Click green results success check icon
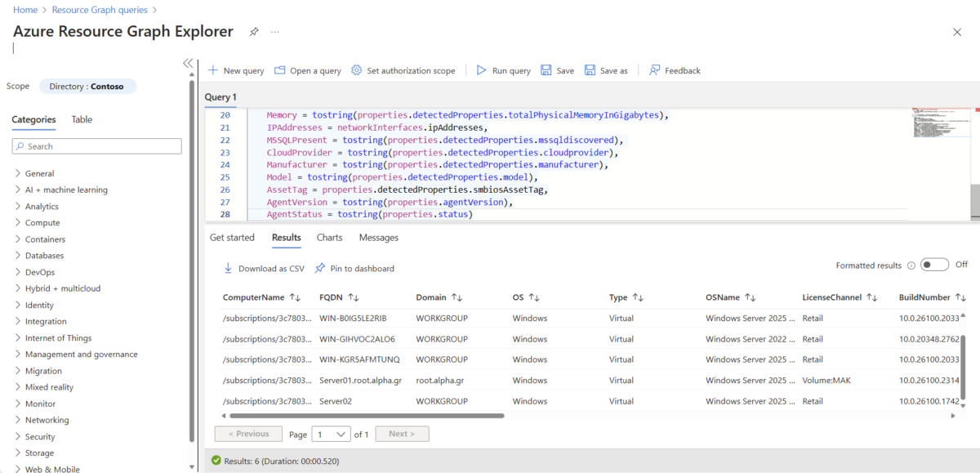Screen dimensions: 980x473 [216, 461]
